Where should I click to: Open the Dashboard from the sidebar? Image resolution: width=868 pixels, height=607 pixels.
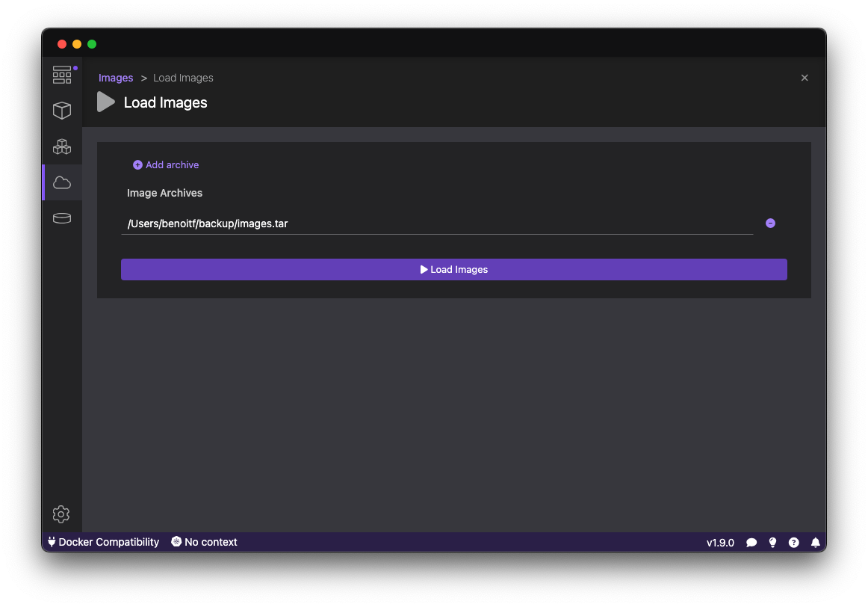pos(62,75)
